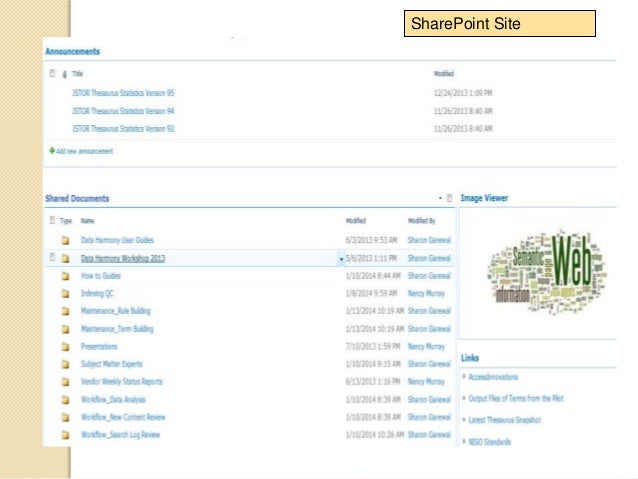The width and height of the screenshot is (638, 479).
Task: Click the Semantic Web word cloud image
Action: 547,271
